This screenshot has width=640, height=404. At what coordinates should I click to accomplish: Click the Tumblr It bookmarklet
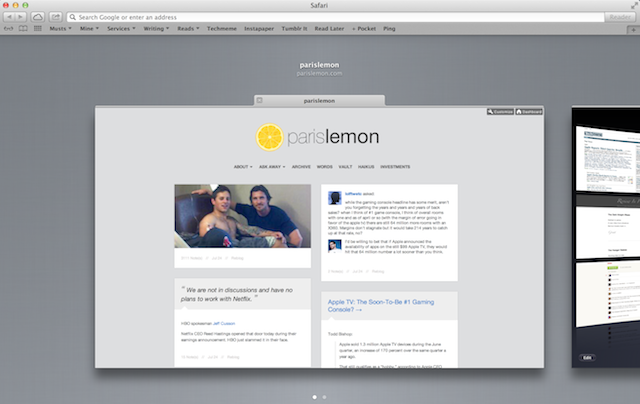tap(294, 29)
